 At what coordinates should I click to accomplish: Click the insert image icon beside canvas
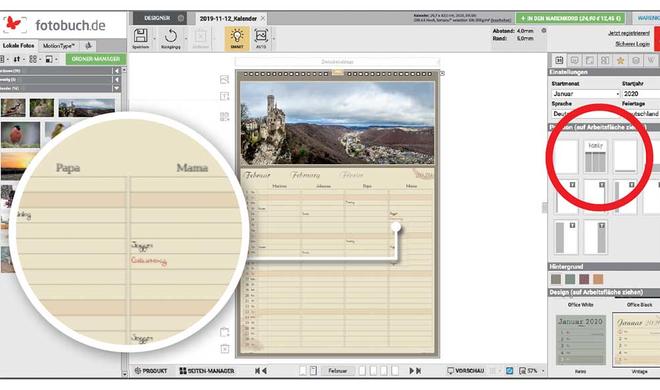(224, 80)
